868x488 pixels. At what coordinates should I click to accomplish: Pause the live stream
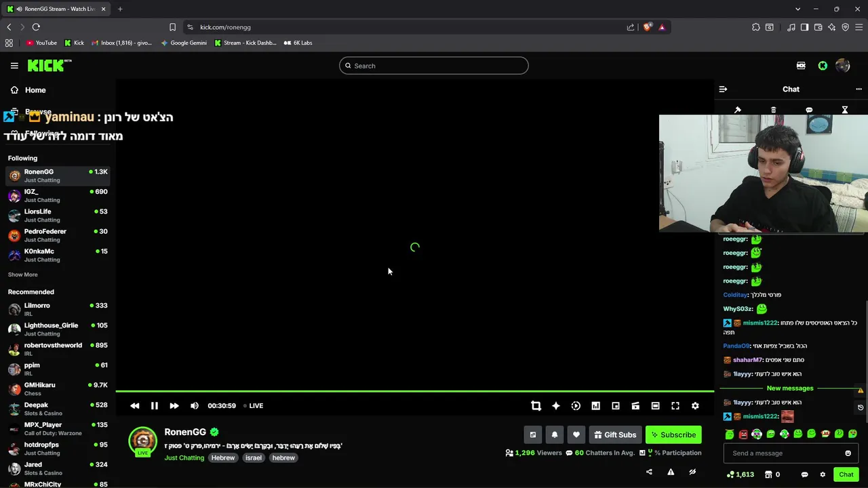154,405
